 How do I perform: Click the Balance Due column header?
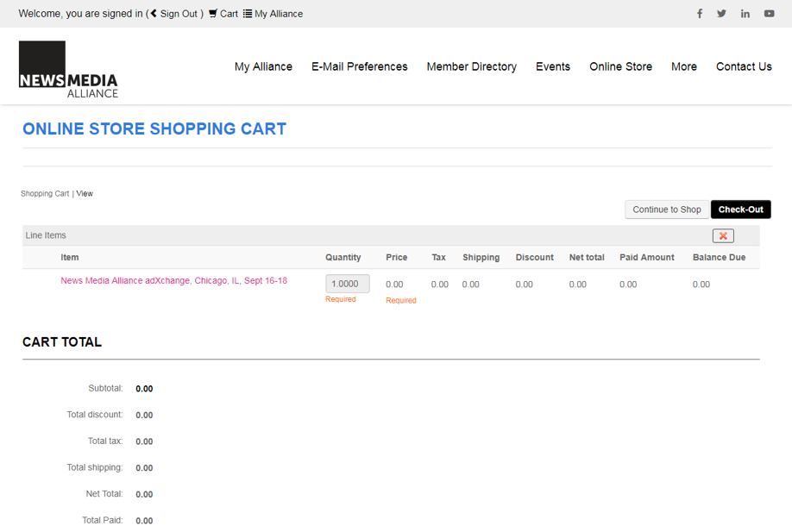719,258
